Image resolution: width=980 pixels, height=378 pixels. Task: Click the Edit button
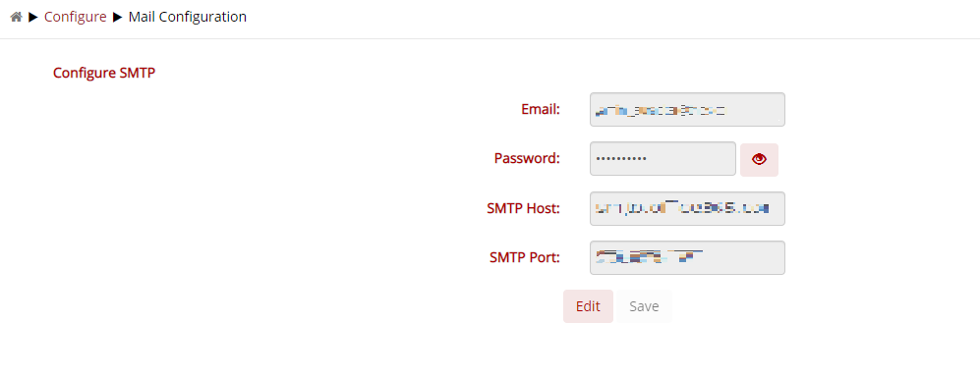[x=588, y=306]
